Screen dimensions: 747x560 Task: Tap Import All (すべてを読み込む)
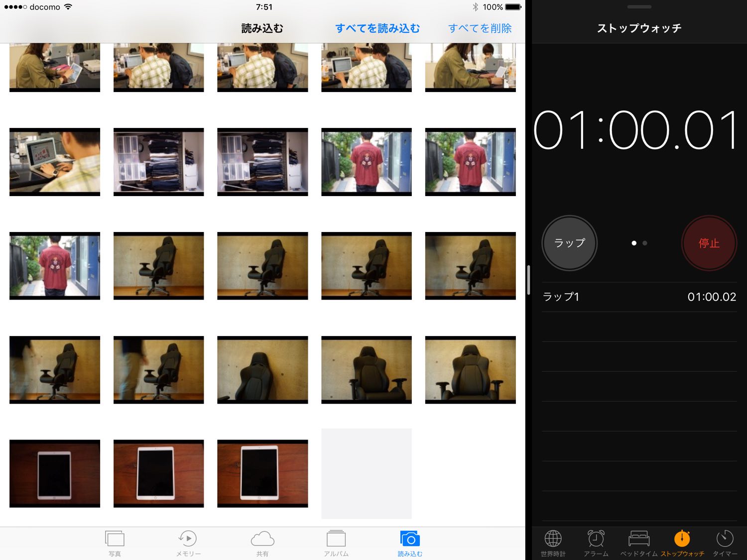pos(377,28)
